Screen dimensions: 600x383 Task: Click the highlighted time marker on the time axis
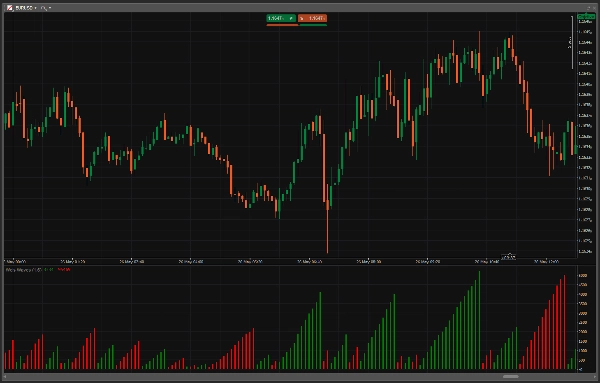click(x=509, y=258)
